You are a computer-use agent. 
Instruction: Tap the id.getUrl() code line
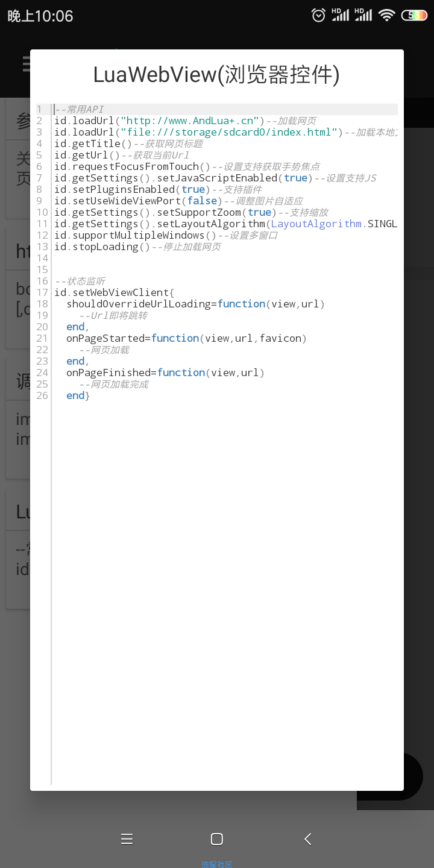[x=122, y=155]
